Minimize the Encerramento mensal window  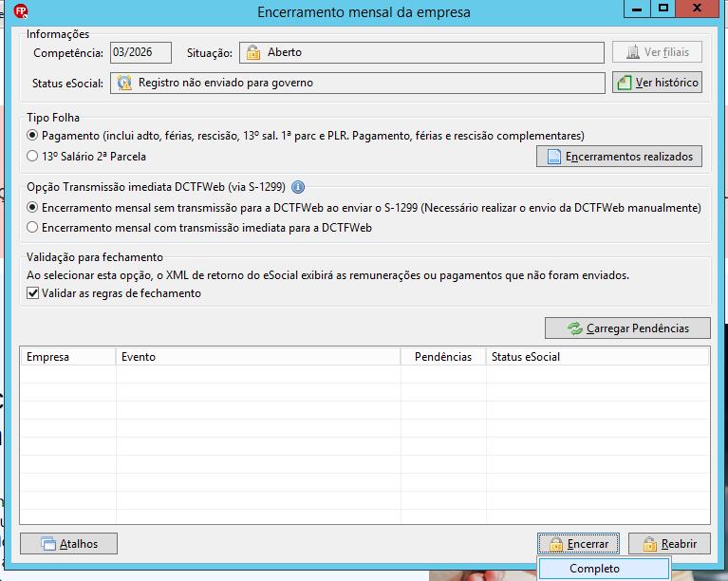(x=637, y=9)
